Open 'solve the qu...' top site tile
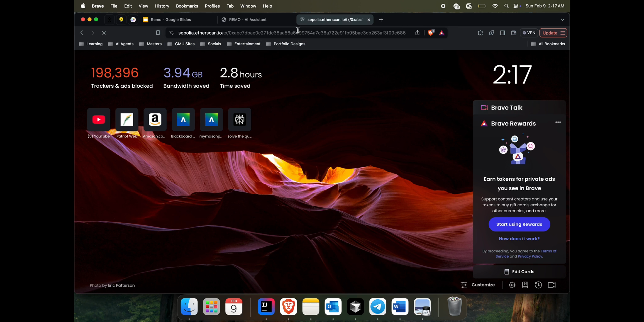This screenshot has height=322, width=644. [x=240, y=119]
